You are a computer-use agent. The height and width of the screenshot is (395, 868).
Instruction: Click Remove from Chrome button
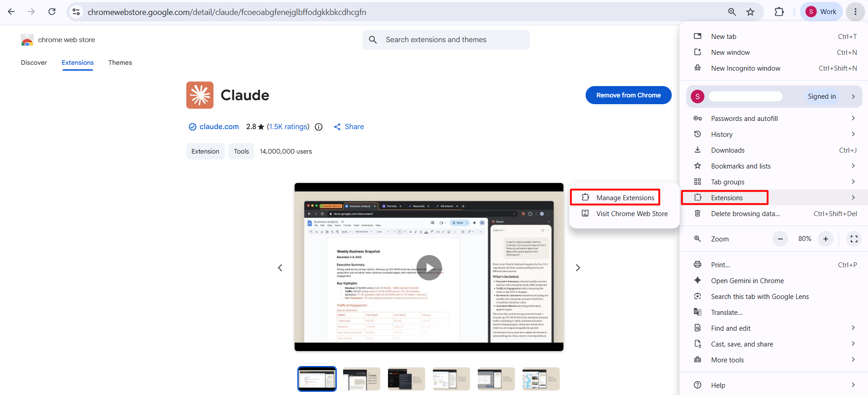[628, 95]
